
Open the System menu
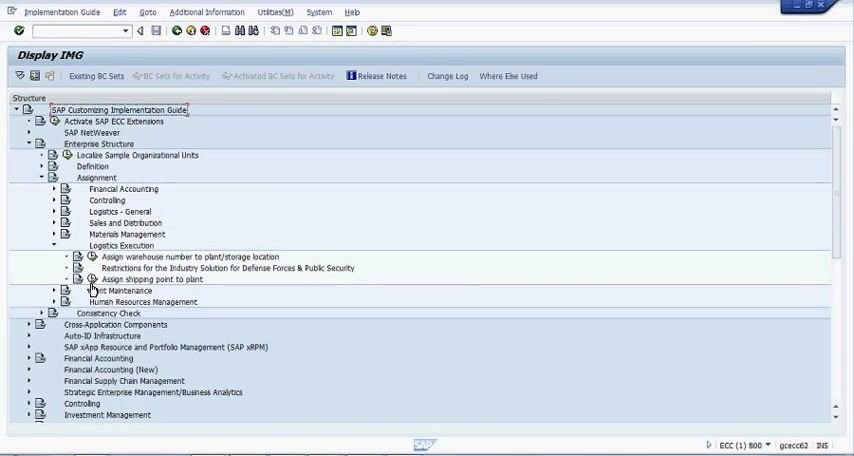(x=319, y=12)
